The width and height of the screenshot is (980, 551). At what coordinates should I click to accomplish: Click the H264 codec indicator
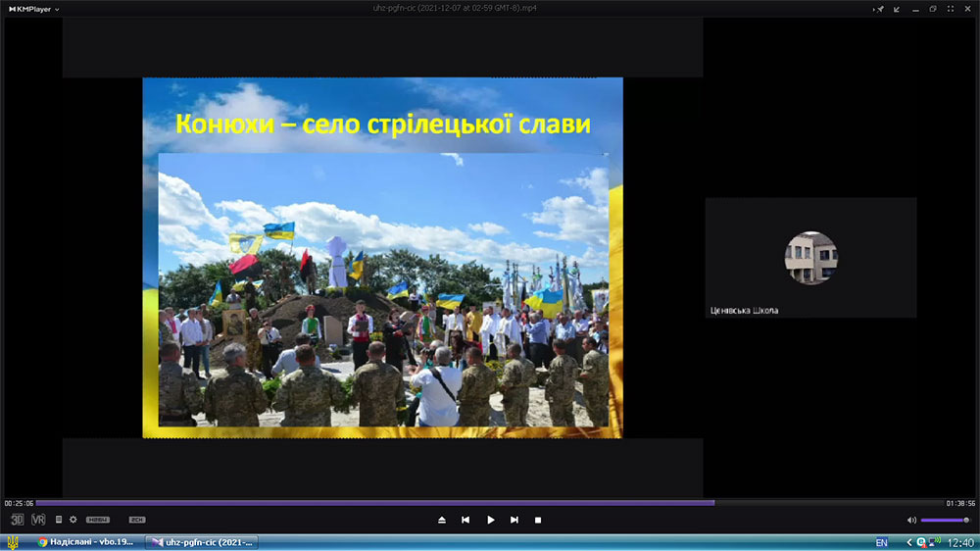pyautogui.click(x=97, y=520)
